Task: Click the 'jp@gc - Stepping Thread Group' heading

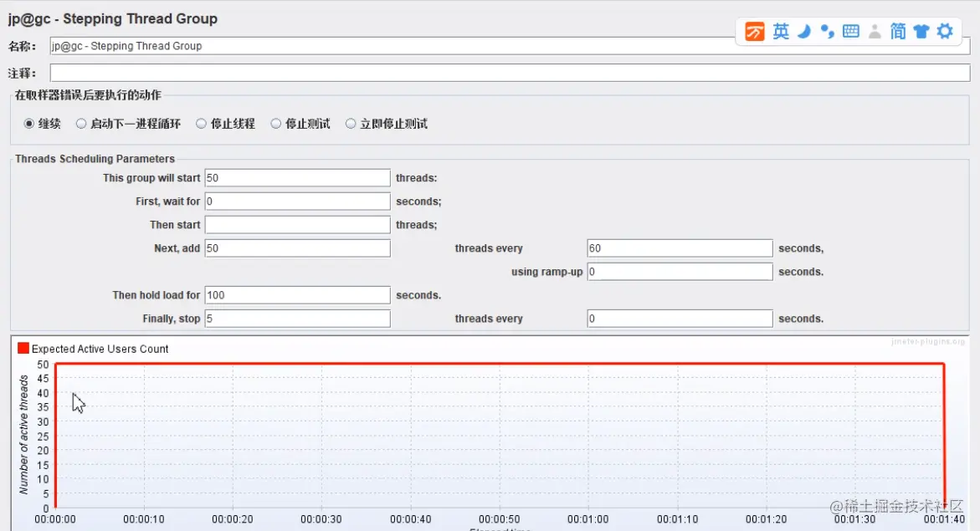Action: (x=112, y=18)
